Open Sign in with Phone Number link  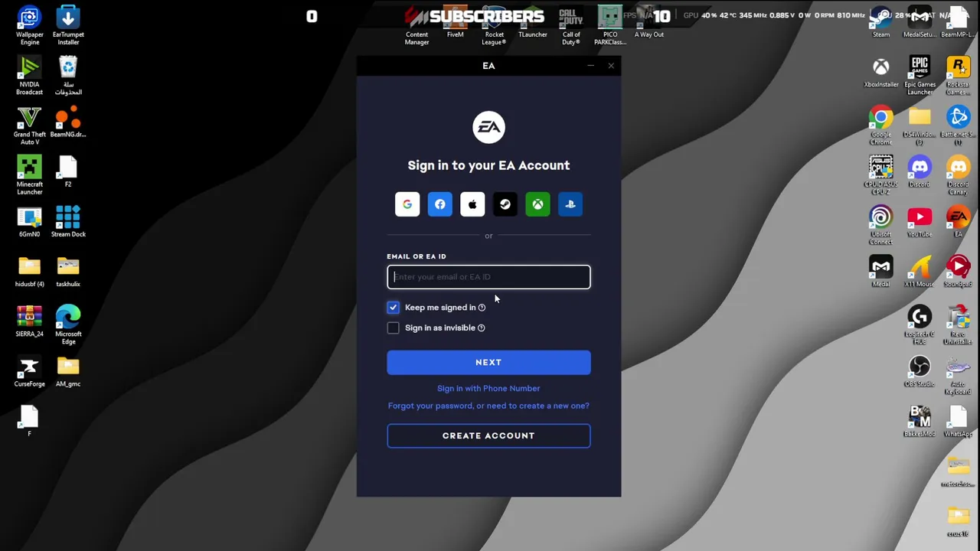tap(488, 389)
